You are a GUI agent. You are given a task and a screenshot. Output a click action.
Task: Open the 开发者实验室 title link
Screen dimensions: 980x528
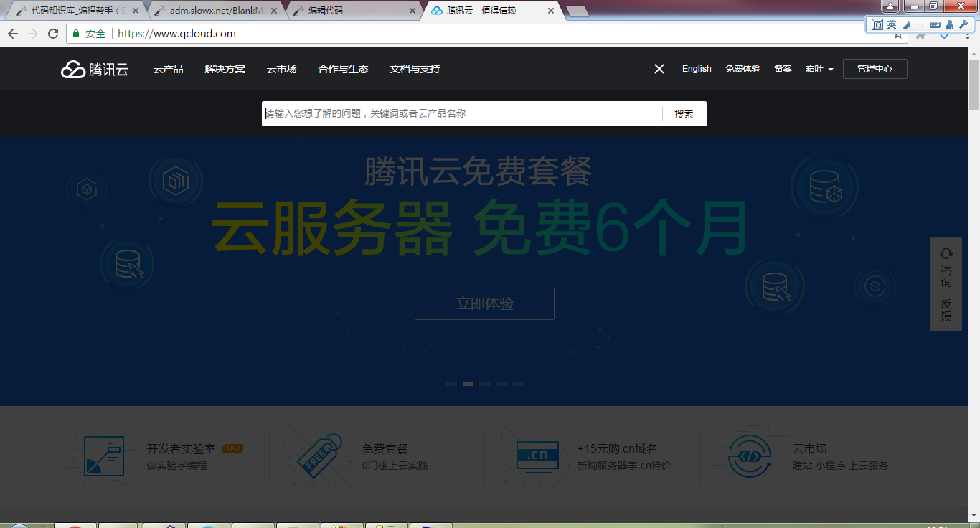click(181, 448)
